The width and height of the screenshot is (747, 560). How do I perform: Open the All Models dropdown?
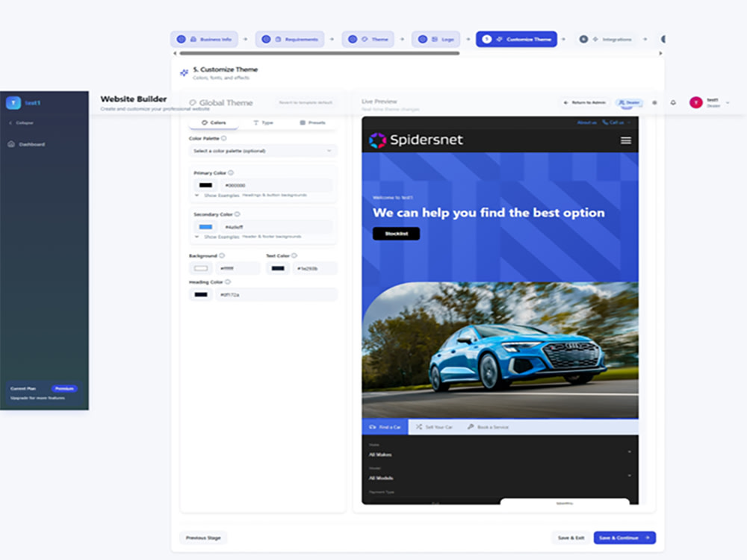(500, 475)
